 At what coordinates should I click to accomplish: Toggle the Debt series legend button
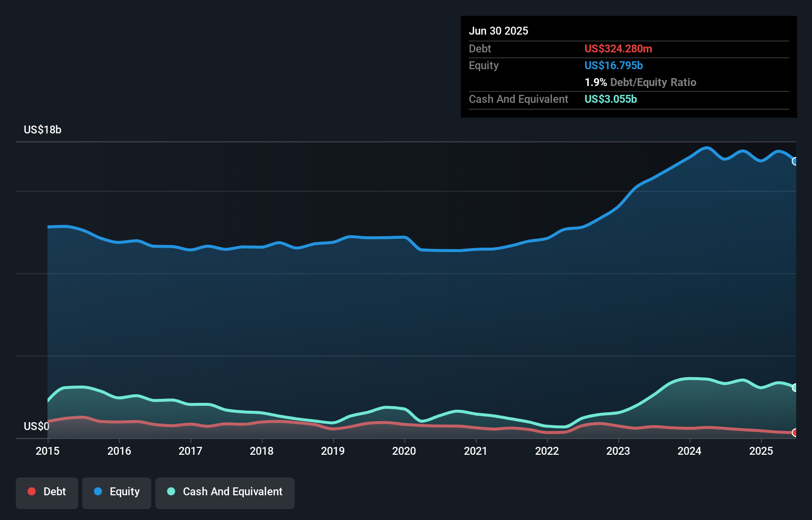tap(47, 492)
